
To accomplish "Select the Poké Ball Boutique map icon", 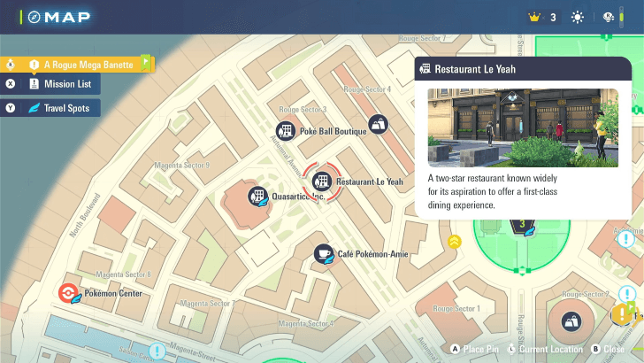I will [287, 131].
